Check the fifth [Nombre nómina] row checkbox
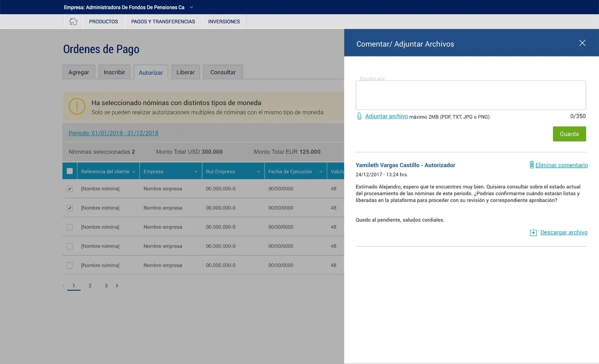This screenshot has height=364, width=599. 70,265
